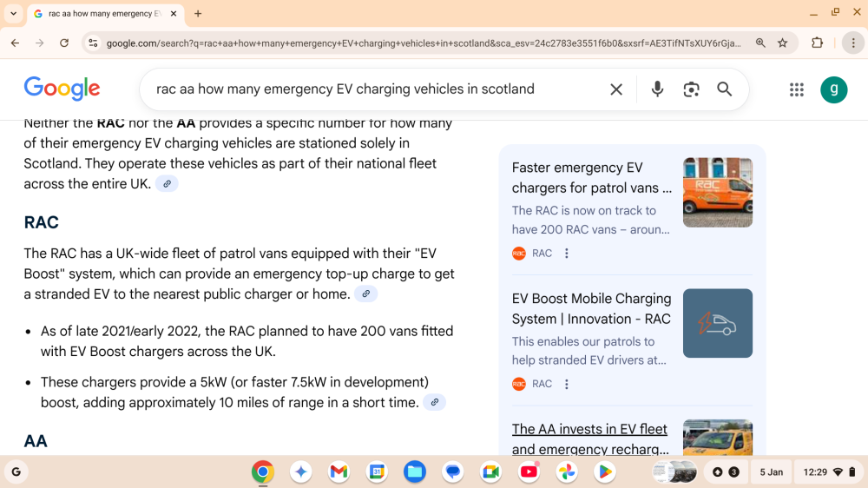Launch Chrome from the shelf
868x488 pixels.
[x=263, y=472]
